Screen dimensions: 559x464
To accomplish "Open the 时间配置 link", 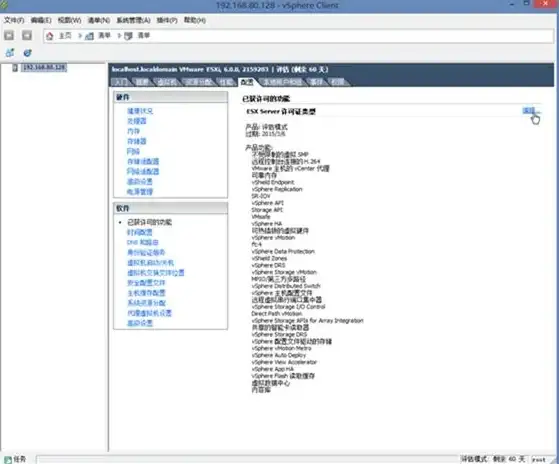I will (140, 232).
